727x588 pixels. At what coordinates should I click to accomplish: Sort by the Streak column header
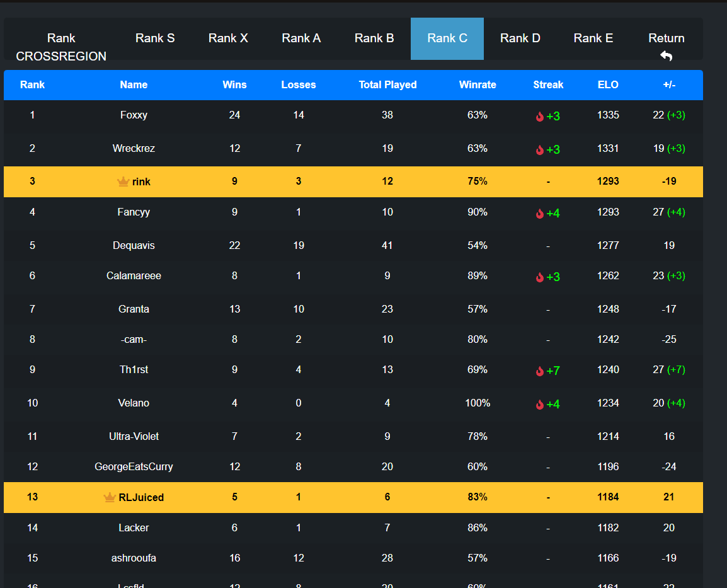(x=548, y=85)
